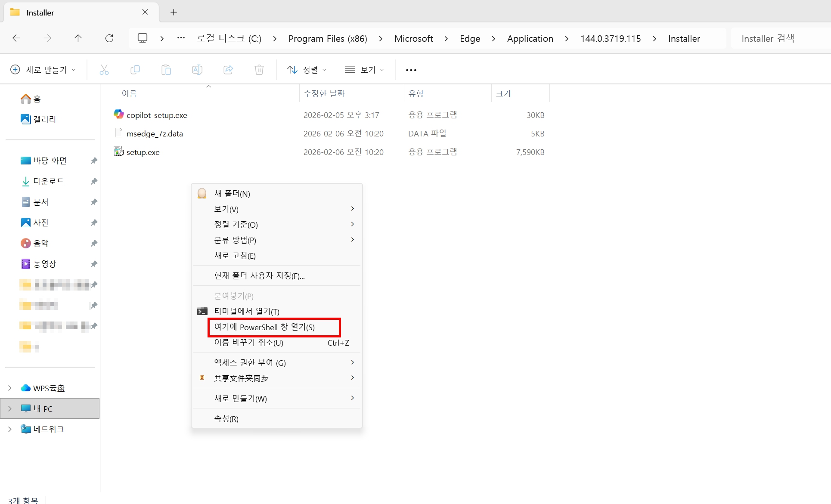Screen dimensions: 831x504
Task: Refresh the folder with the refresh icon
Action: point(109,38)
